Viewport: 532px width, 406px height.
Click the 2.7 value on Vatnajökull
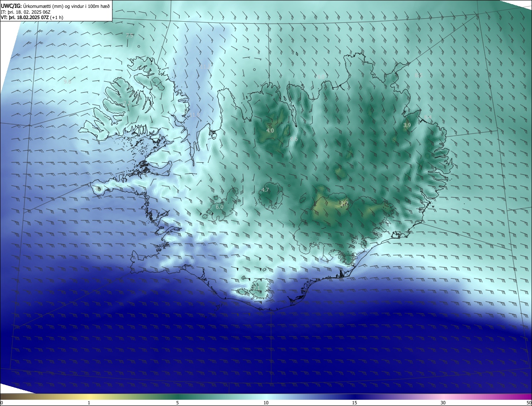(x=344, y=203)
